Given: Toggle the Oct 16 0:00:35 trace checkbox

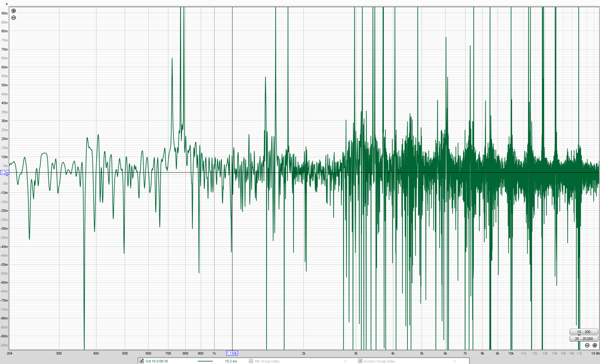Looking at the screenshot, I should click(142, 361).
